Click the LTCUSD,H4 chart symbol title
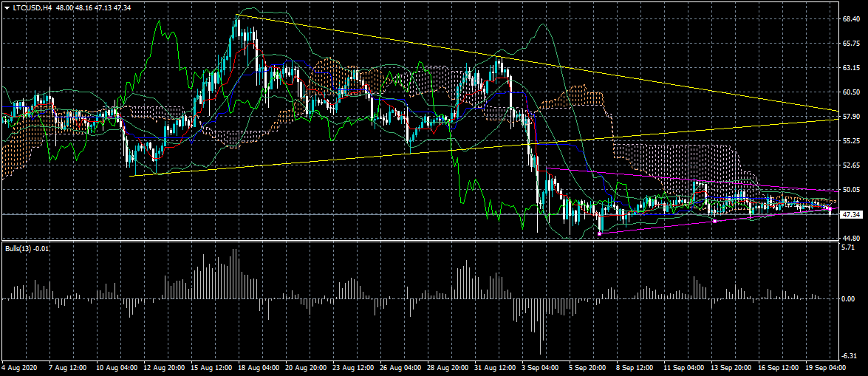Image resolution: width=868 pixels, height=376 pixels. pos(32,7)
